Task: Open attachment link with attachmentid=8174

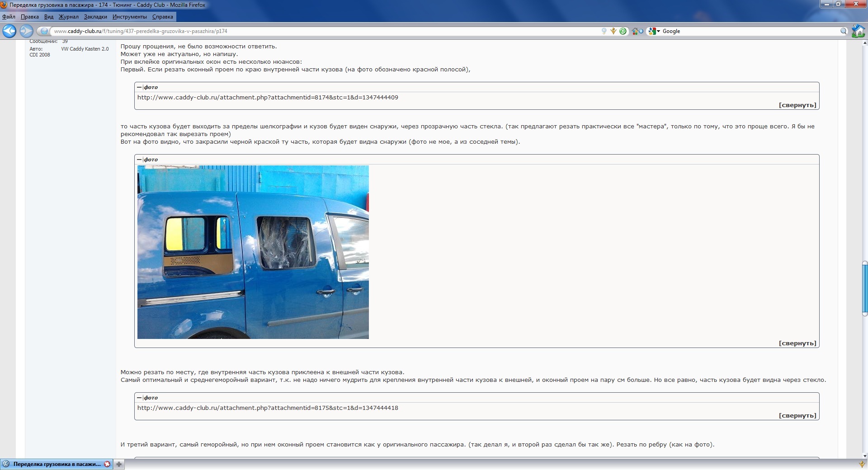Action: pos(268,97)
